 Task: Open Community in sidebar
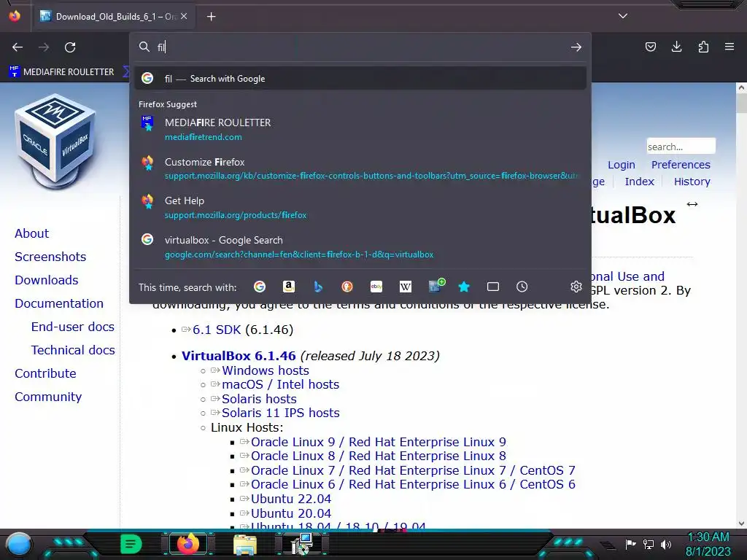48,397
